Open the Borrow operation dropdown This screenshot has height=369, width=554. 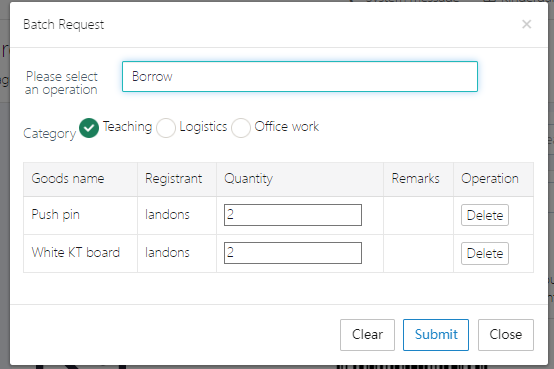300,76
